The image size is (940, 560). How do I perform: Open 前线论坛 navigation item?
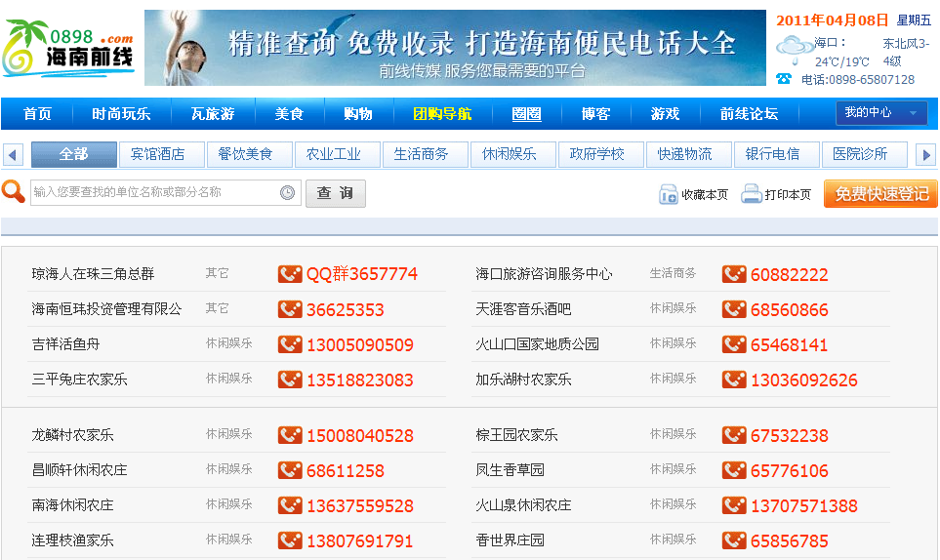749,114
